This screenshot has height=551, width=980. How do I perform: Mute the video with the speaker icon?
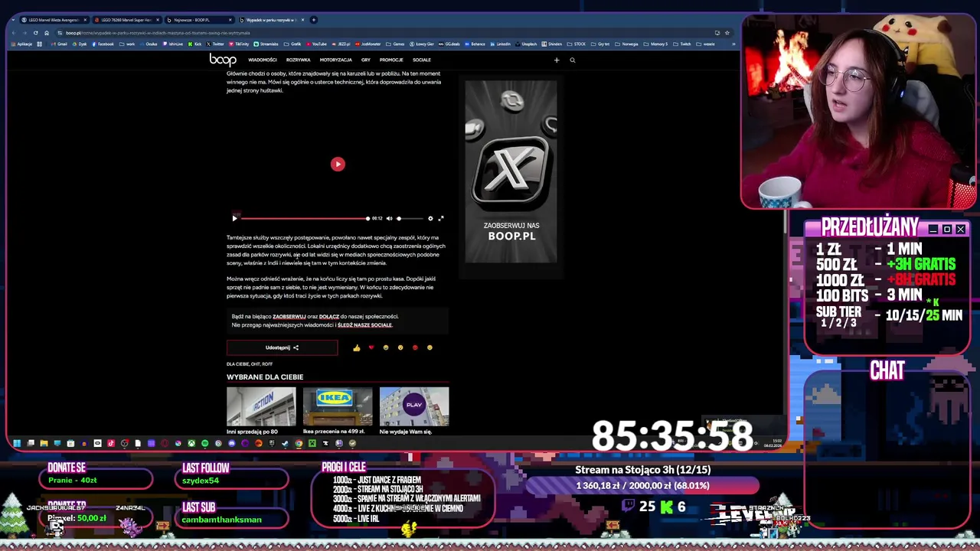coord(389,218)
